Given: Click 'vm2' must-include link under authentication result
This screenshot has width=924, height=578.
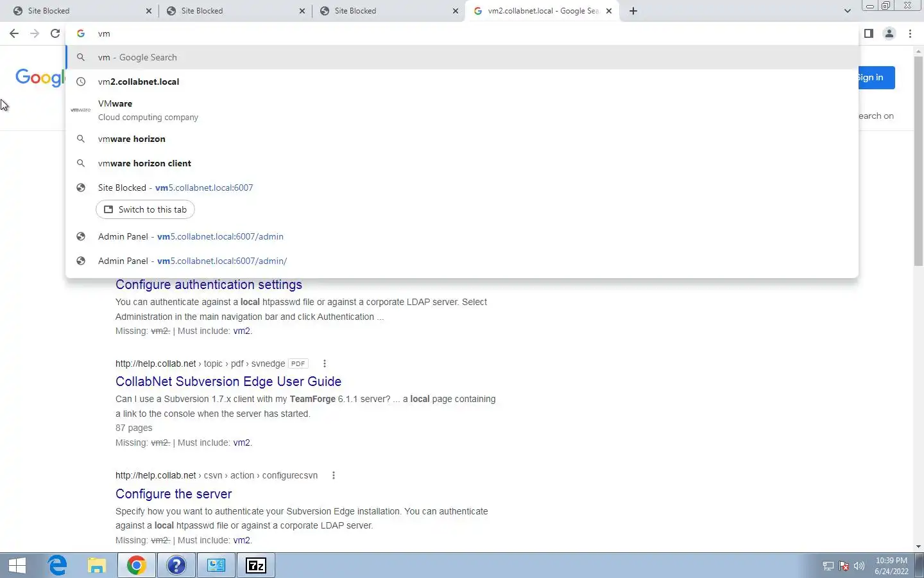Looking at the screenshot, I should click(x=242, y=331).
